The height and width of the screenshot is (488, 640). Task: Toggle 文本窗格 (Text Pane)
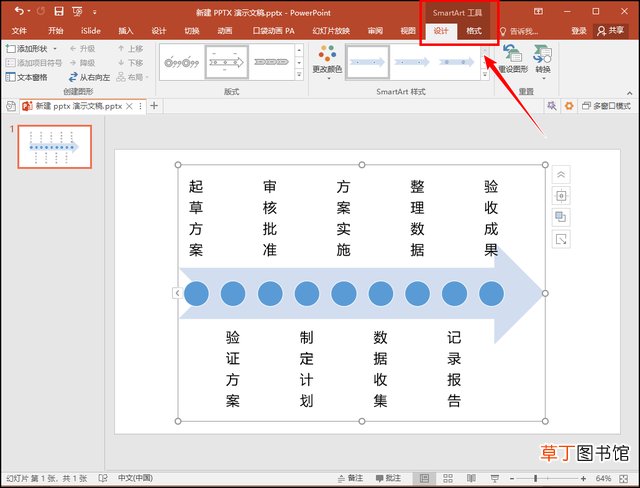pos(27,77)
